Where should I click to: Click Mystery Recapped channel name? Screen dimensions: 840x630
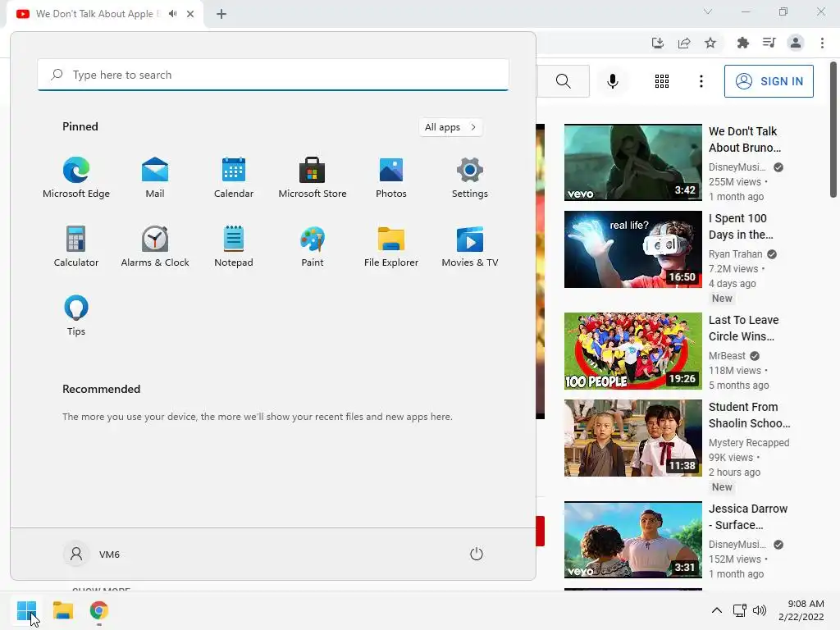749,442
